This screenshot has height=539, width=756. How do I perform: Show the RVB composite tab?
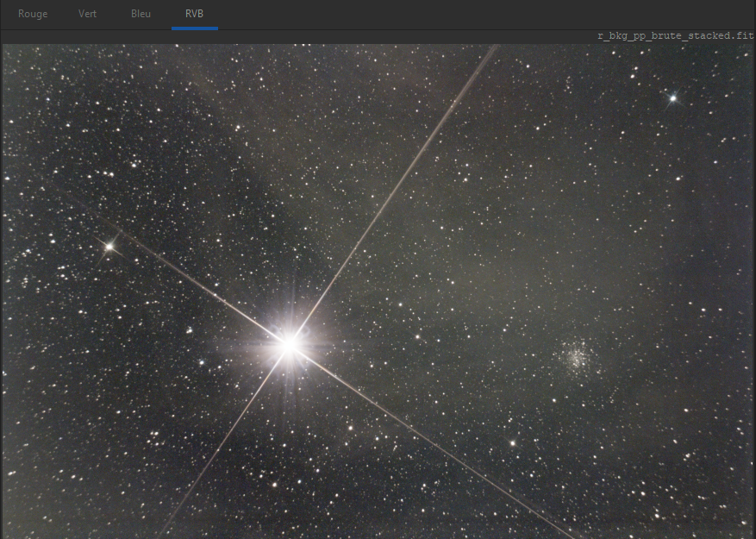pos(194,14)
